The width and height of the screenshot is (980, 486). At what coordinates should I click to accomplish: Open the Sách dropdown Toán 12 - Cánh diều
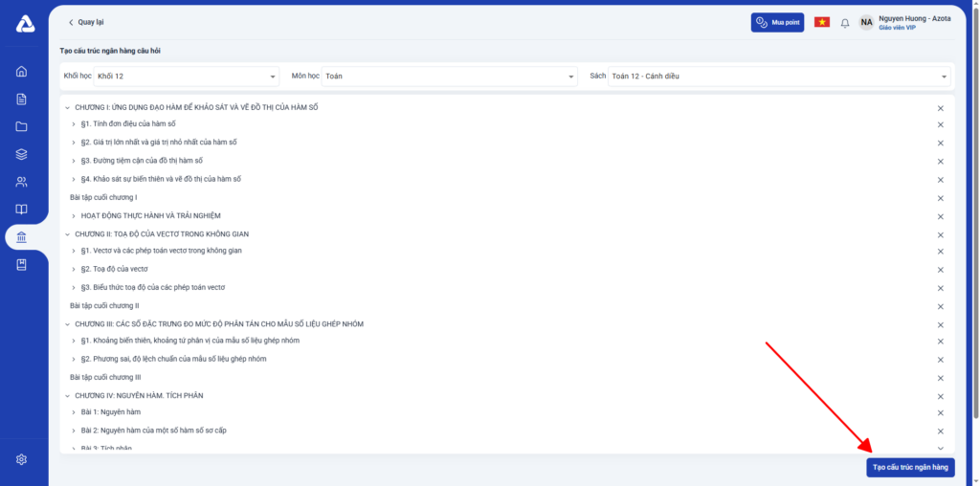779,76
